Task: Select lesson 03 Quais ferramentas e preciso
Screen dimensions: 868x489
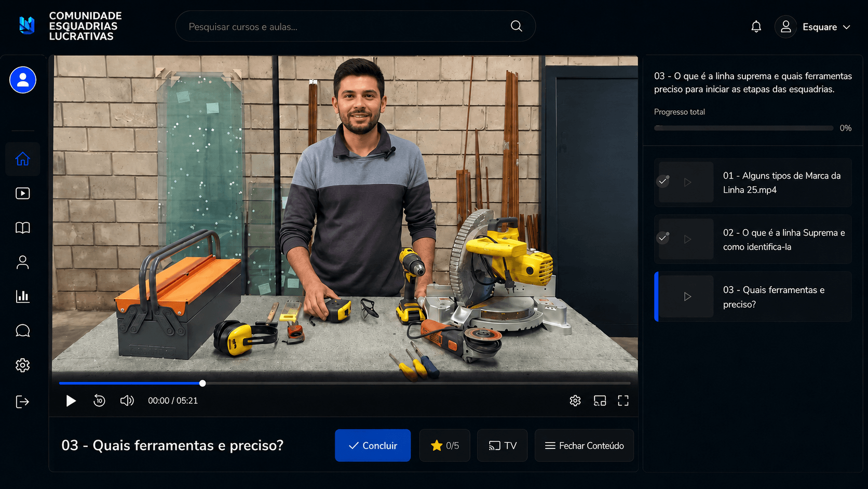Action: tap(753, 297)
